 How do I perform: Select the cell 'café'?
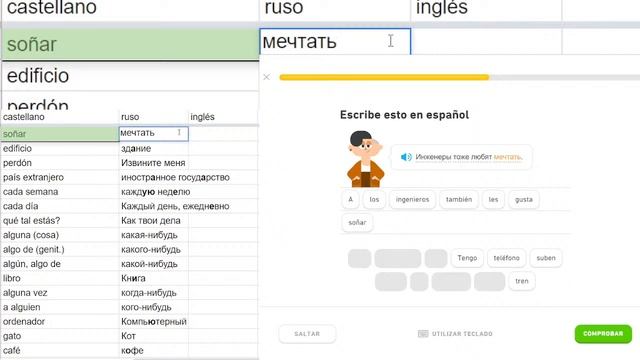pyautogui.click(x=60, y=351)
